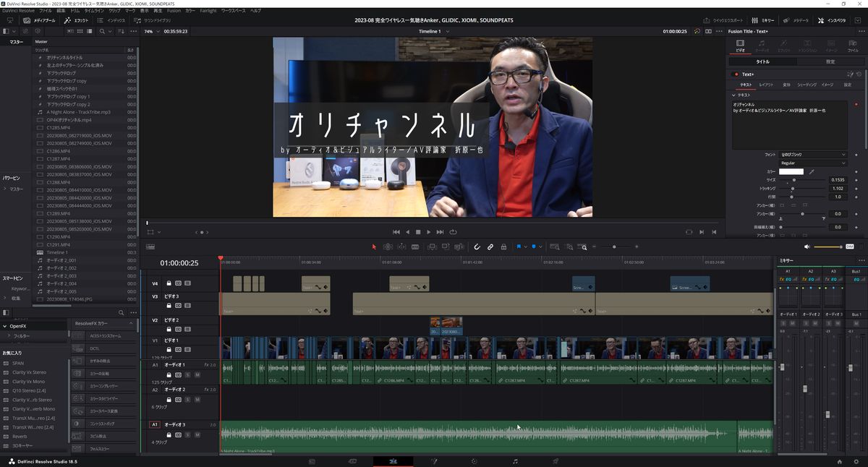The height and width of the screenshot is (467, 868).
Task: Select the trim edit mode tool
Action: point(388,247)
